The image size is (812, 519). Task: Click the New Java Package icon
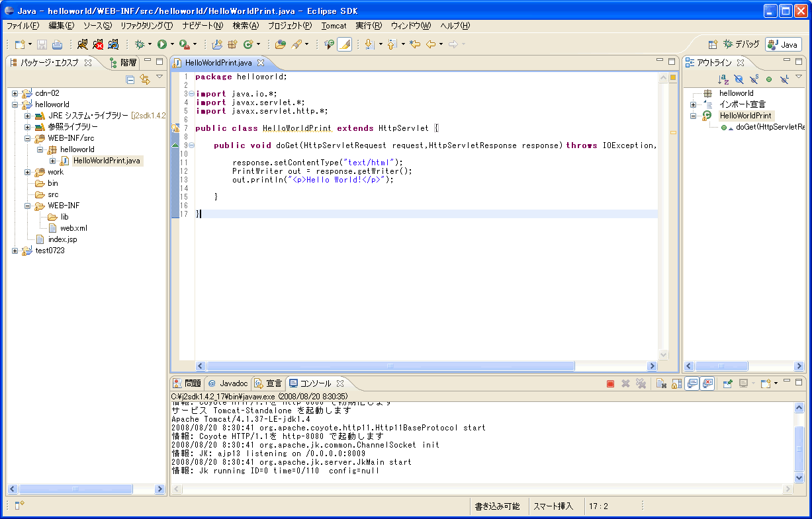coord(232,44)
